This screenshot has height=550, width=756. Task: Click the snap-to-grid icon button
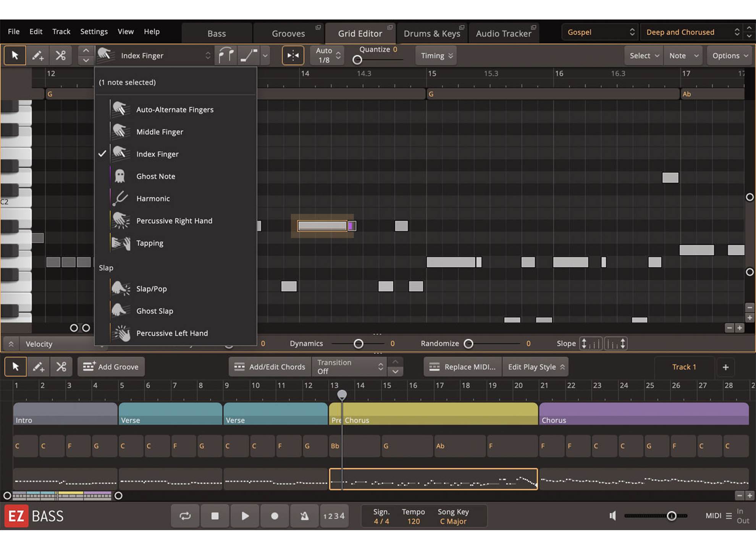click(293, 56)
